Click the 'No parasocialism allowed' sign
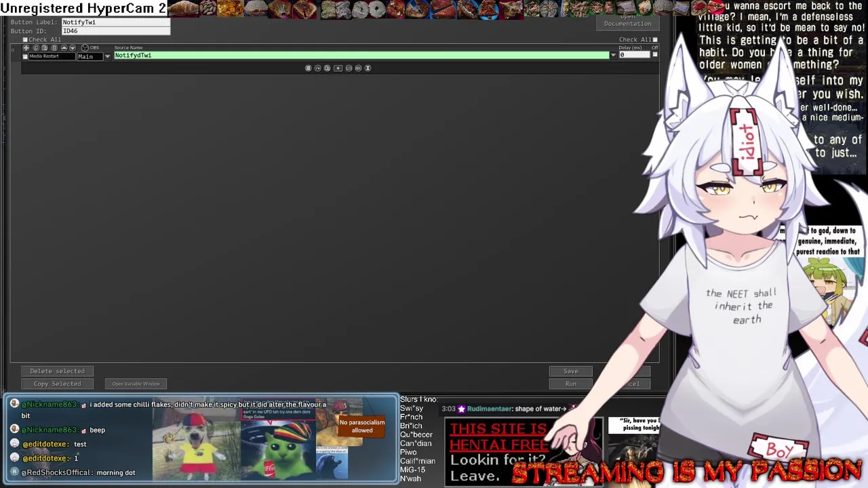Viewport: 868px width, 488px height. (x=361, y=426)
